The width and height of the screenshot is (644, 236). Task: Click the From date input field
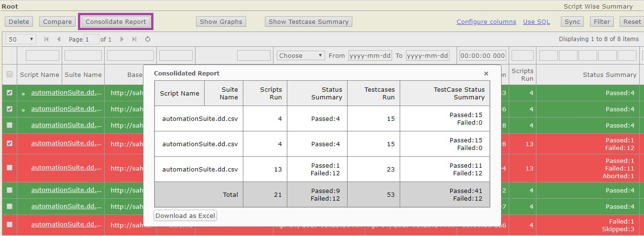370,55
